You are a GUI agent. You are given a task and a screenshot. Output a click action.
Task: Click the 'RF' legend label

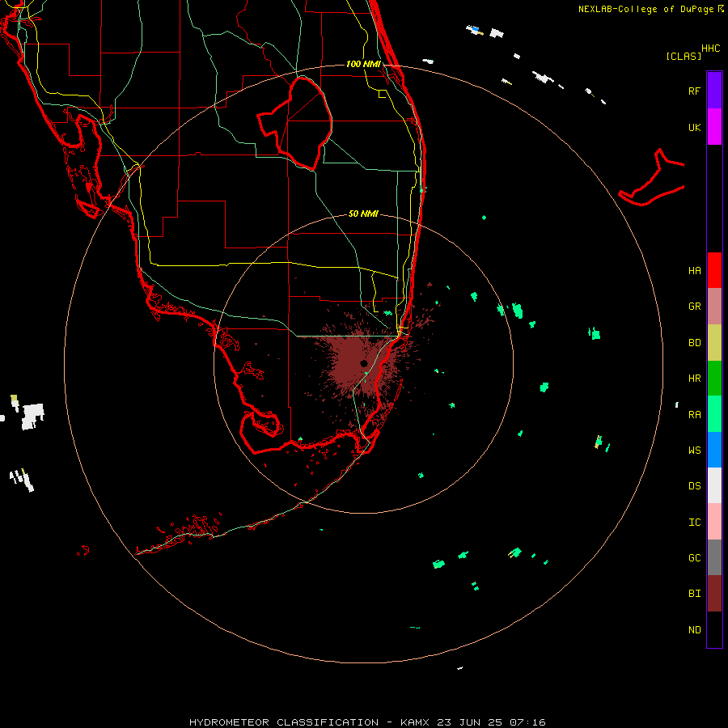694,91
